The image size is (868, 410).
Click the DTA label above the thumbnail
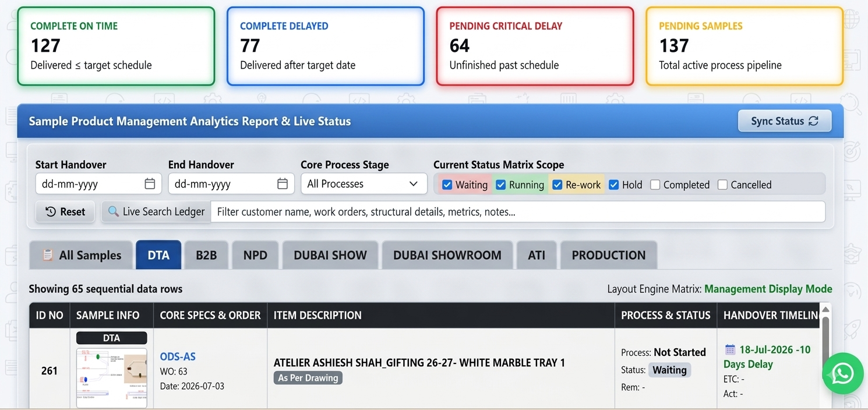click(x=112, y=338)
